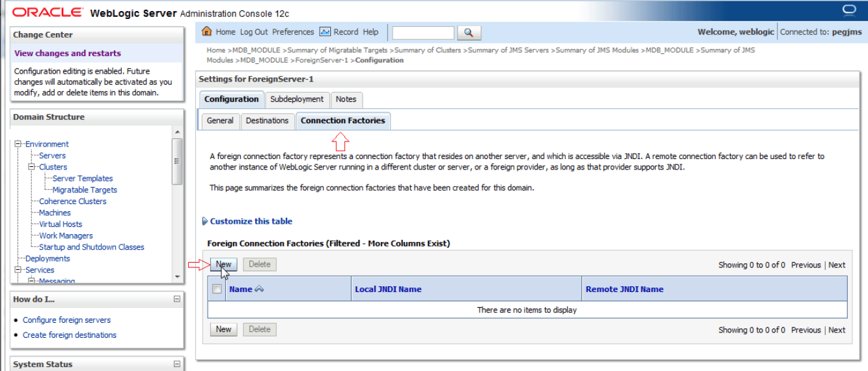Click the bottom Delete button
The height and width of the screenshot is (371, 868).
(260, 329)
